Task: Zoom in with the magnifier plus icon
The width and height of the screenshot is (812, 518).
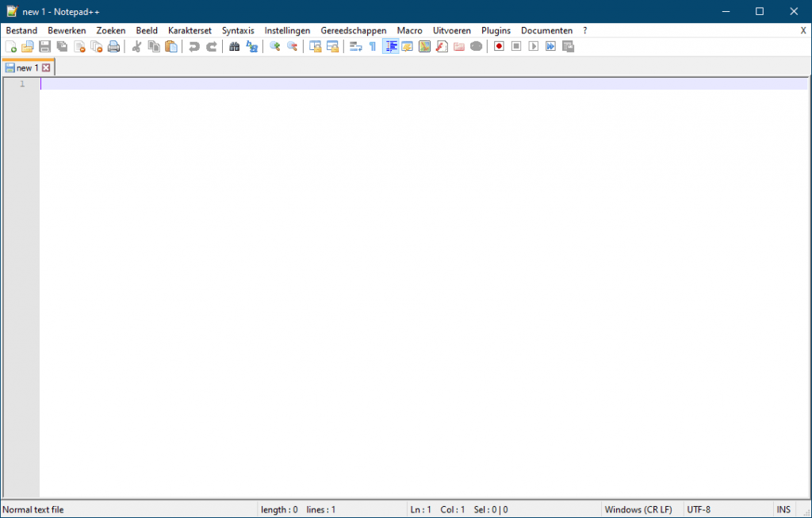Action: pyautogui.click(x=274, y=46)
